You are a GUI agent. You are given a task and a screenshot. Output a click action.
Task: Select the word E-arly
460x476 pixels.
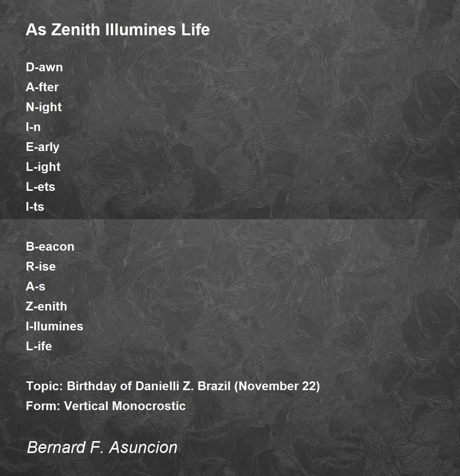[x=43, y=147]
